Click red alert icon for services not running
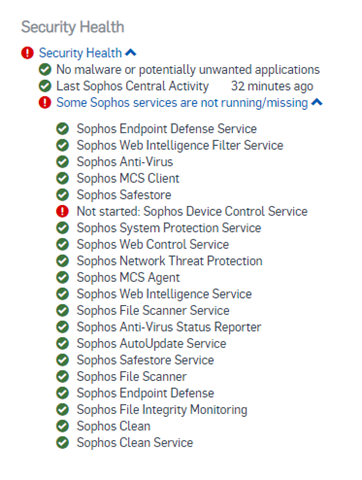Image resolution: width=362 pixels, height=480 pixels. (45, 103)
